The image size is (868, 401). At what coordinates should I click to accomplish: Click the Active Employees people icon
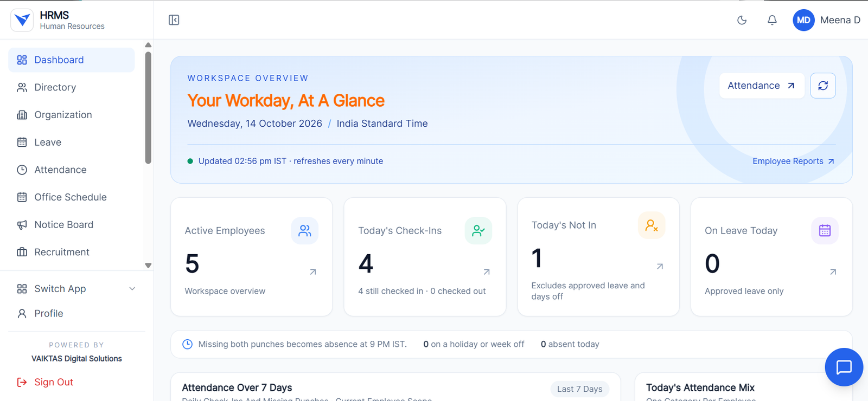[x=305, y=231]
